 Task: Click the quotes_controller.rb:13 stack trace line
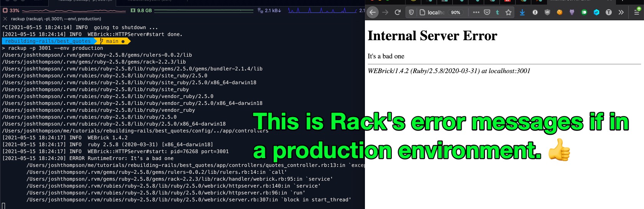(x=195, y=165)
